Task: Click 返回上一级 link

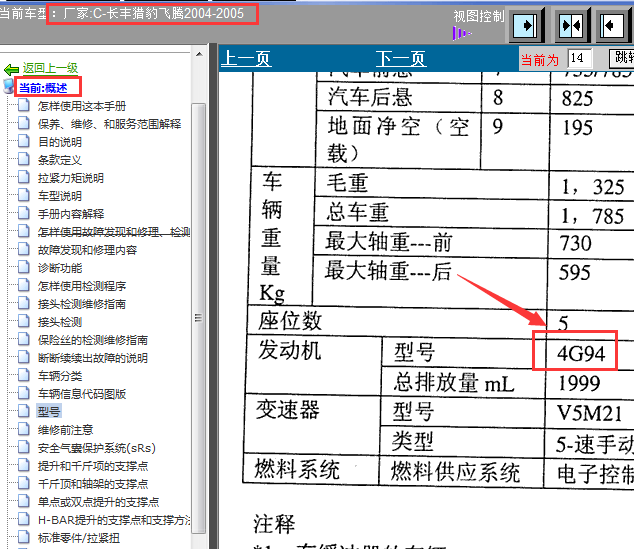Action: (x=50, y=68)
